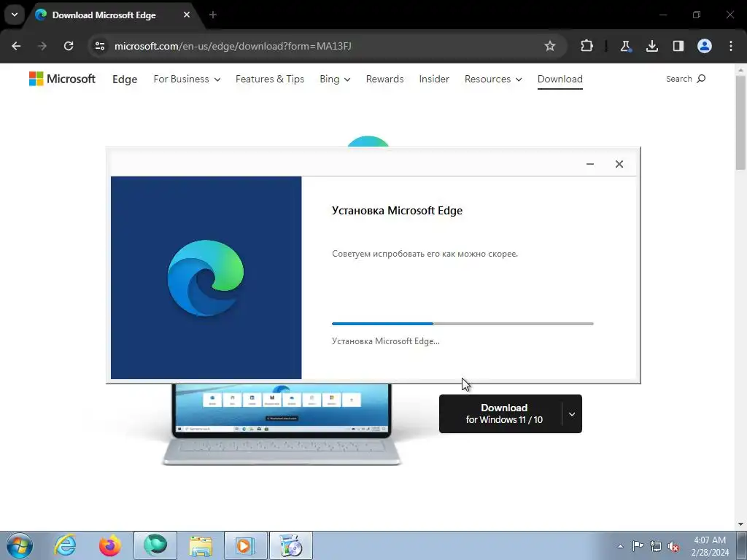This screenshot has height=560, width=747.
Task: Open the Edge taskbar icon
Action: tap(155, 545)
